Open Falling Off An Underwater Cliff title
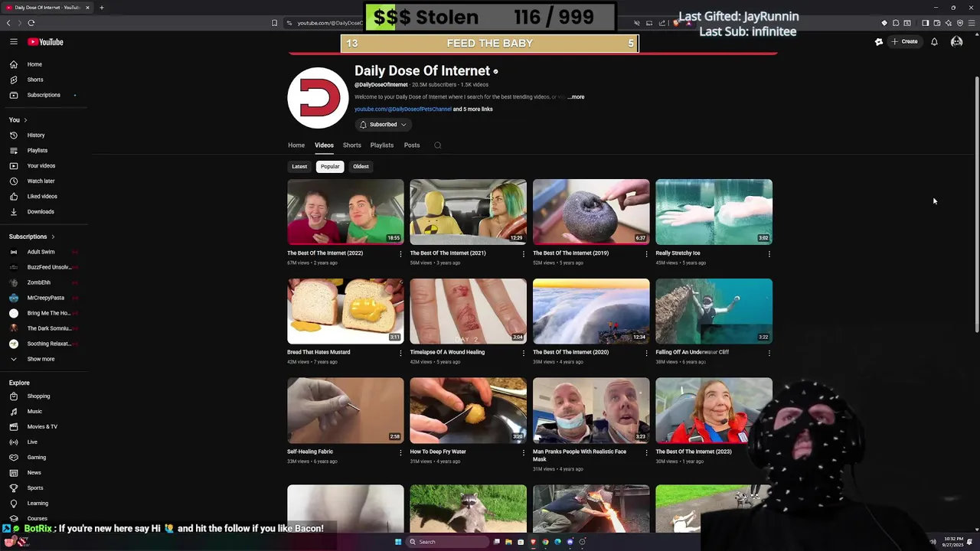Screen dimensions: 980x551 tap(692, 353)
